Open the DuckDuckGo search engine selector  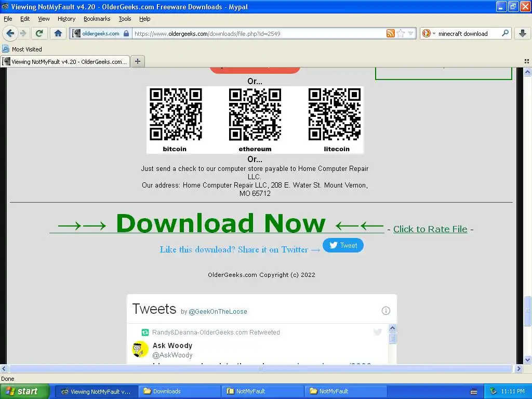tap(429, 33)
